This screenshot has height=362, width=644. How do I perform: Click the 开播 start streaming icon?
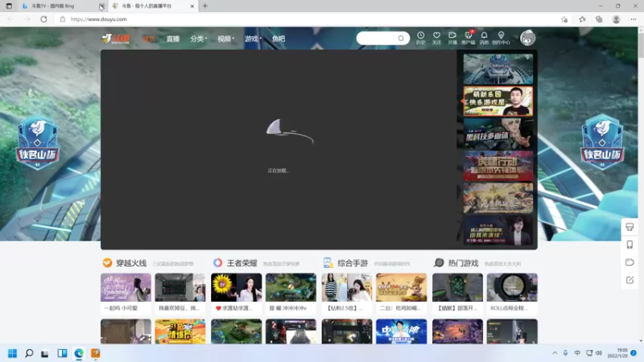tap(452, 38)
